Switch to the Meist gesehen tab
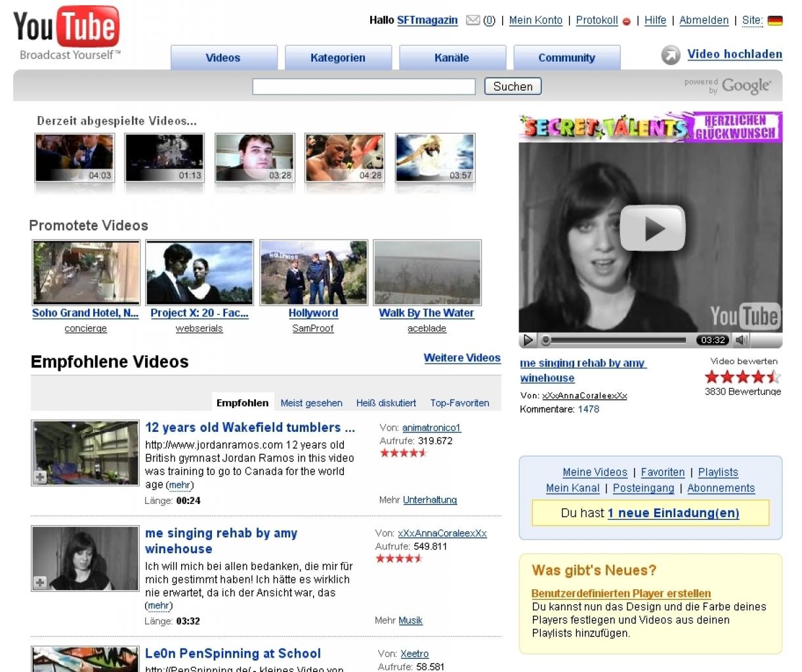The height and width of the screenshot is (672, 802). coord(311,403)
